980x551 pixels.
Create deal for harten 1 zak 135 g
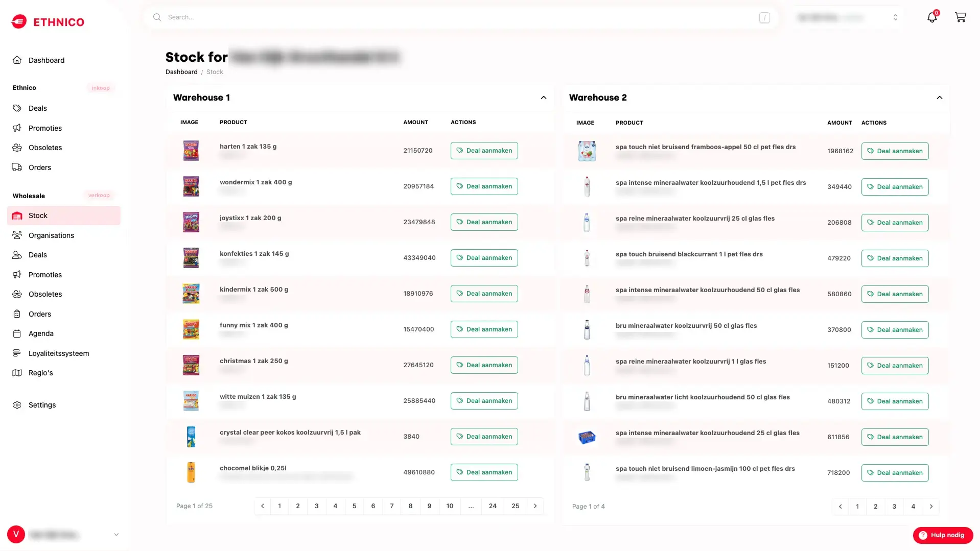[x=484, y=151]
